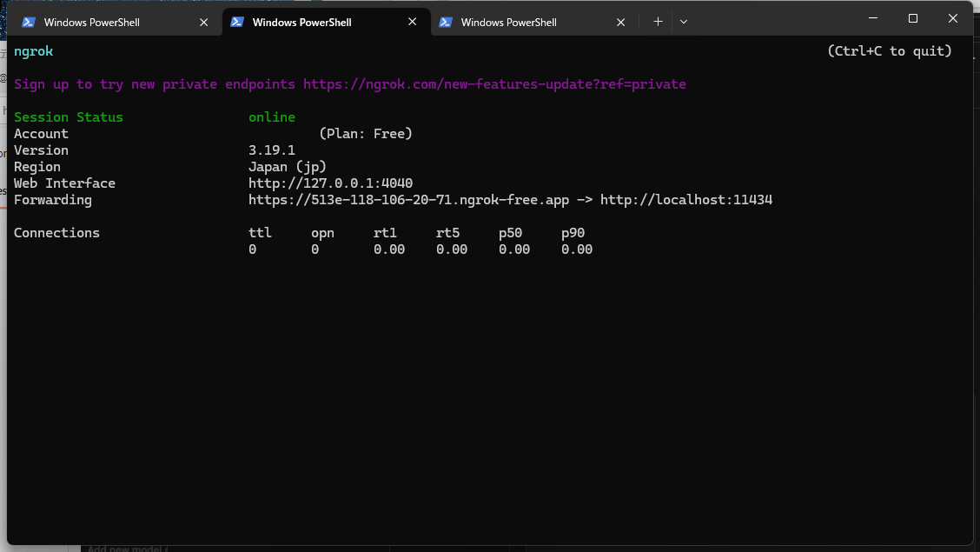Click the 'Web Interface' label

(64, 183)
